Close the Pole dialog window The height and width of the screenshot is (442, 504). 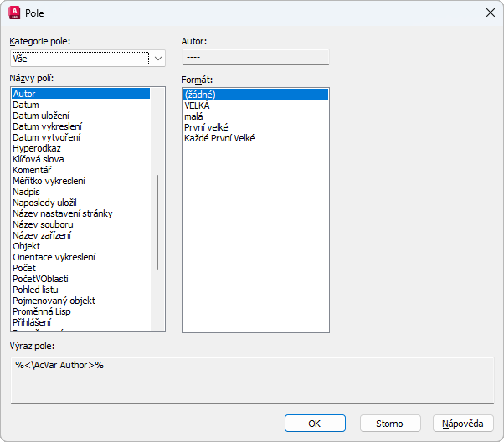coord(490,13)
